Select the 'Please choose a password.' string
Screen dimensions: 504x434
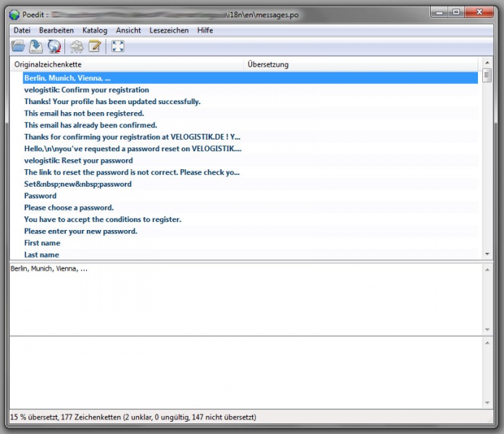[x=69, y=208]
